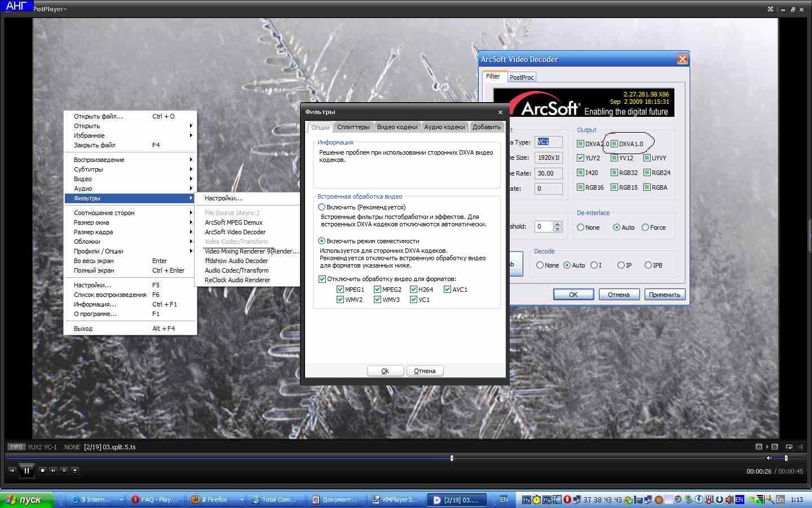The height and width of the screenshot is (508, 812).
Task: Close the Фильтры dialog with X
Action: coord(500,112)
